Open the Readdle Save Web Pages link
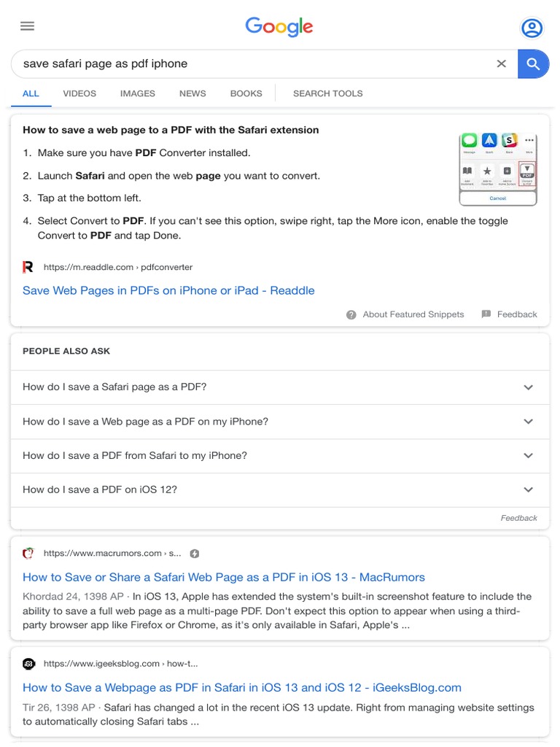 [x=168, y=290]
